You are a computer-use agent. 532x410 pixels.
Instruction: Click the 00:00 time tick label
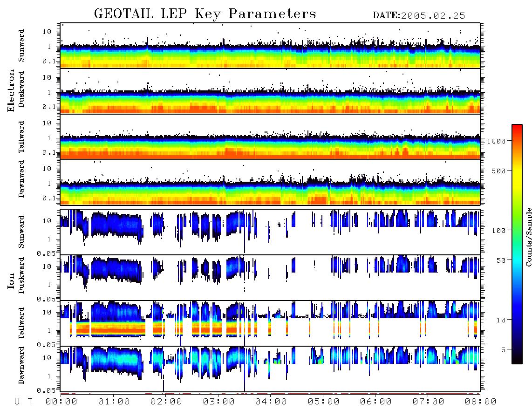61,402
